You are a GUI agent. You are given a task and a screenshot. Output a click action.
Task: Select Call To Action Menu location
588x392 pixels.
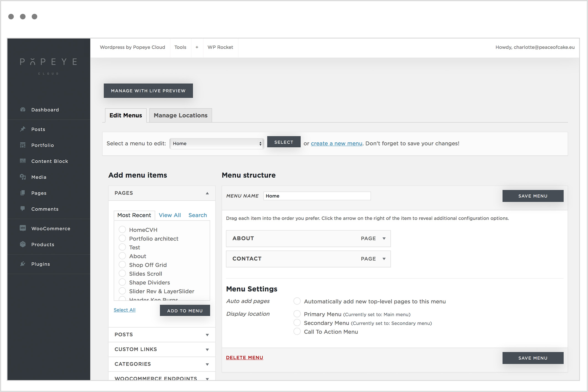pyautogui.click(x=297, y=332)
